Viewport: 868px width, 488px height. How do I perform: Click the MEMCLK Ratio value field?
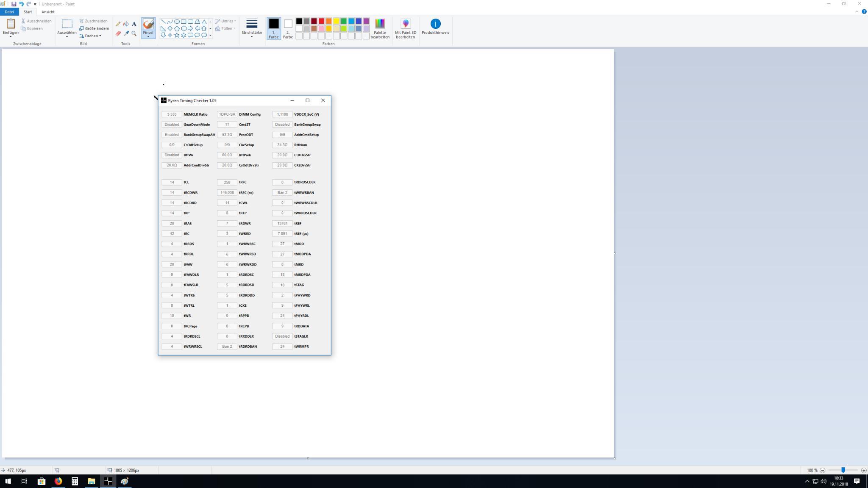[x=172, y=114]
